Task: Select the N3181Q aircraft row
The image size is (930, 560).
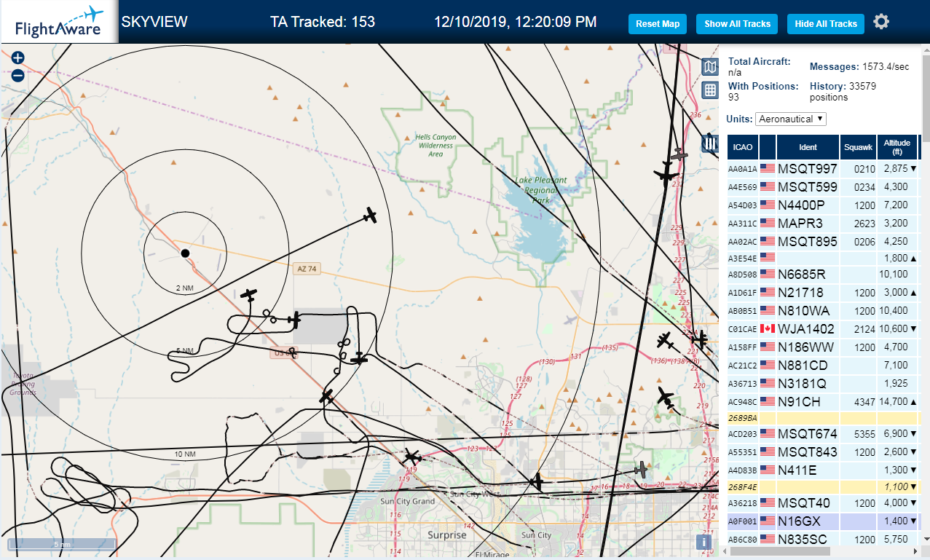Action: [823, 383]
